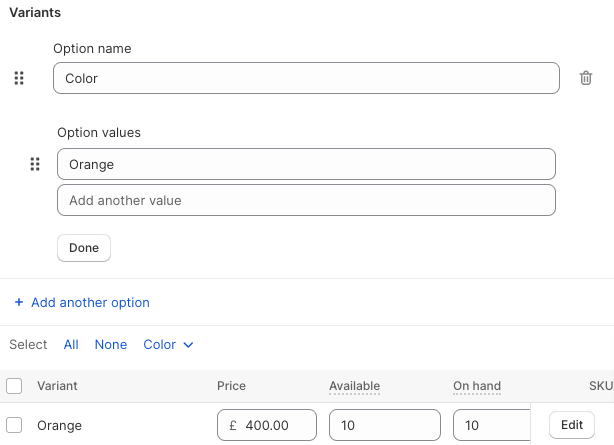This screenshot has width=614, height=445.
Task: Click the Add another value field
Action: pos(305,200)
